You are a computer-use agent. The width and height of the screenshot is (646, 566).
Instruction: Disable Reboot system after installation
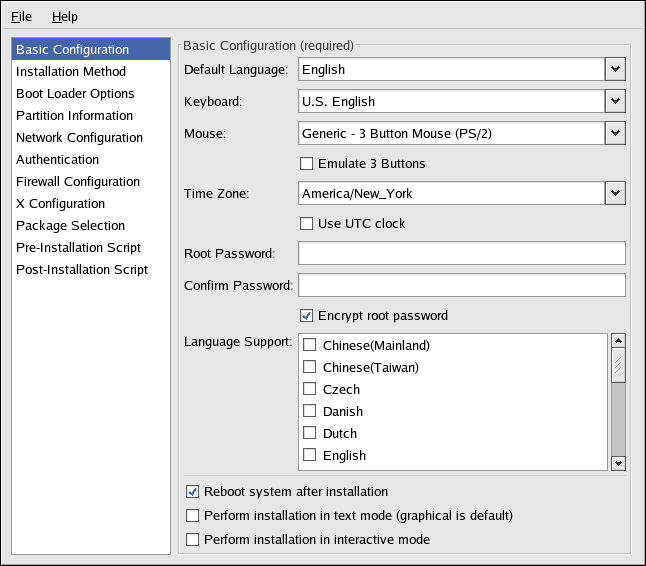click(193, 492)
